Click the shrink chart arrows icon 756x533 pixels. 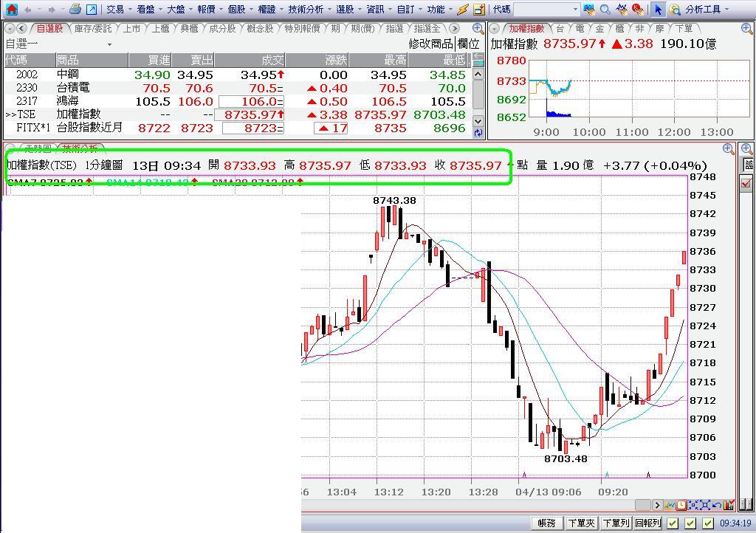[x=693, y=505]
